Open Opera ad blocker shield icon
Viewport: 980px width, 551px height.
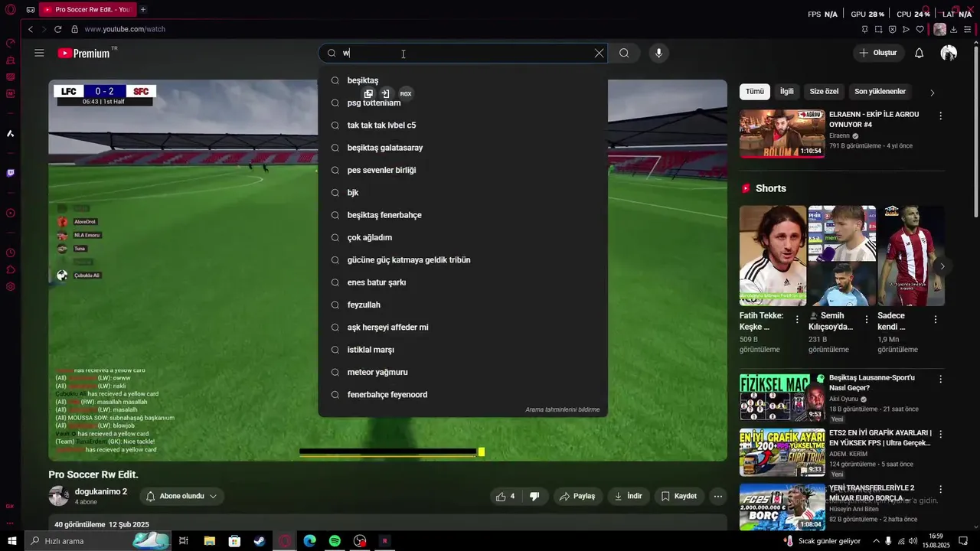click(x=892, y=29)
